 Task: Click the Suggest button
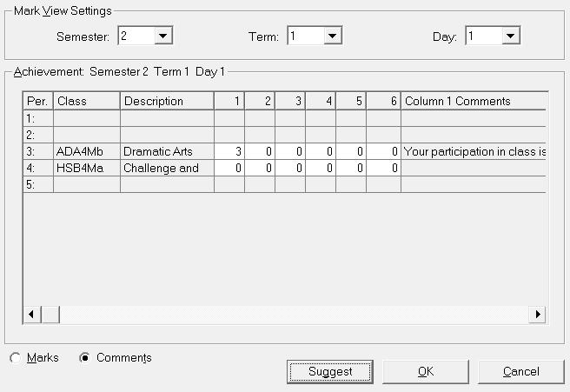coord(330,371)
